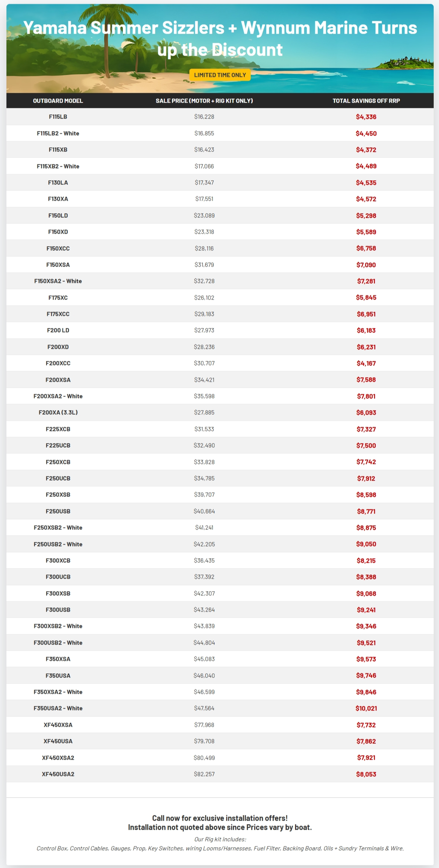Click the $10,021 savings for F350USA2 White
439x868 pixels.
[x=366, y=708]
